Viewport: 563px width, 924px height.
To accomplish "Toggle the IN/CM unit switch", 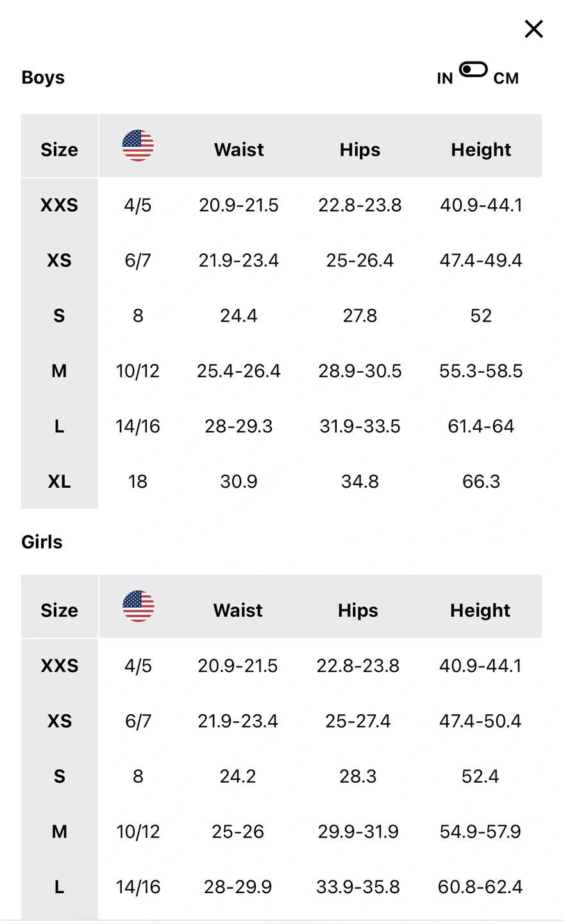I will [x=473, y=69].
